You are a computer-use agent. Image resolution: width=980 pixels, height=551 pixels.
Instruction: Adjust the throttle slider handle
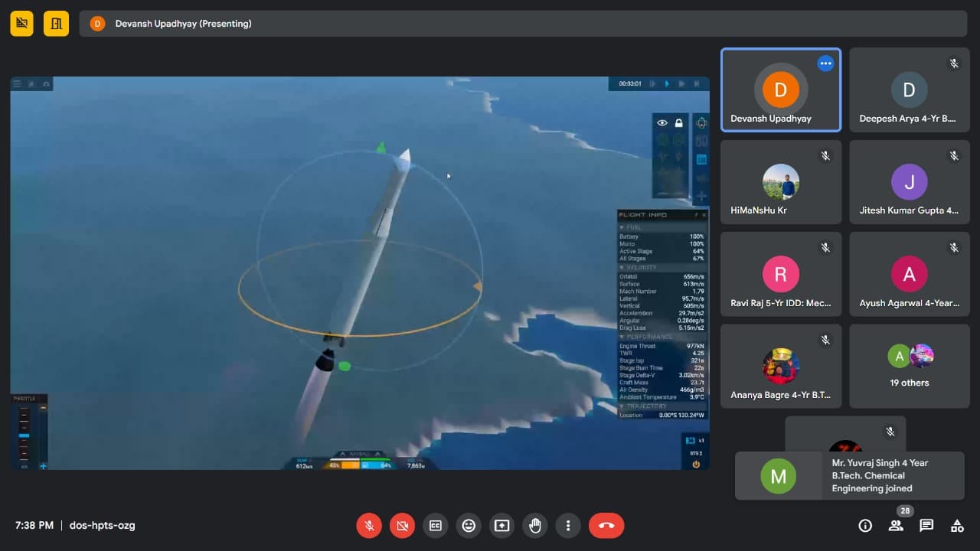pos(24,435)
